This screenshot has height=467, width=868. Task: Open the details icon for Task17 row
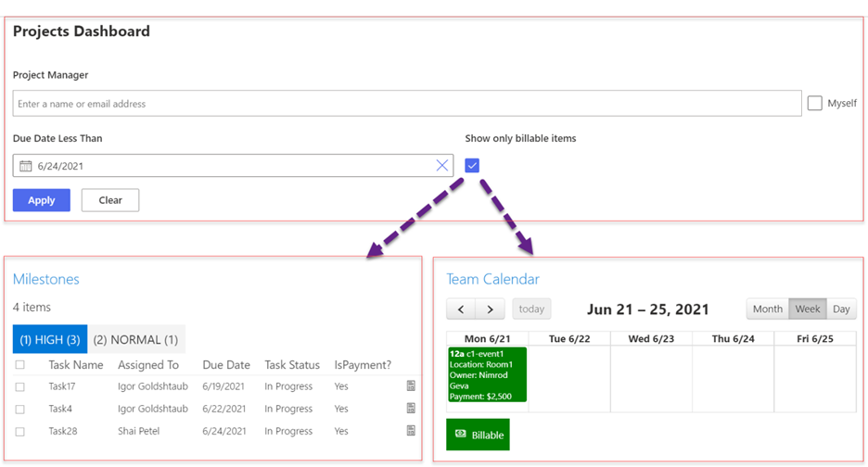[411, 386]
